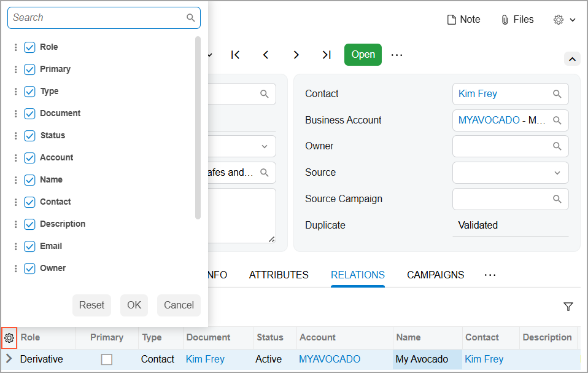The height and width of the screenshot is (373, 588).
Task: Switch to the CAMPAIGNS tab
Action: click(x=435, y=275)
